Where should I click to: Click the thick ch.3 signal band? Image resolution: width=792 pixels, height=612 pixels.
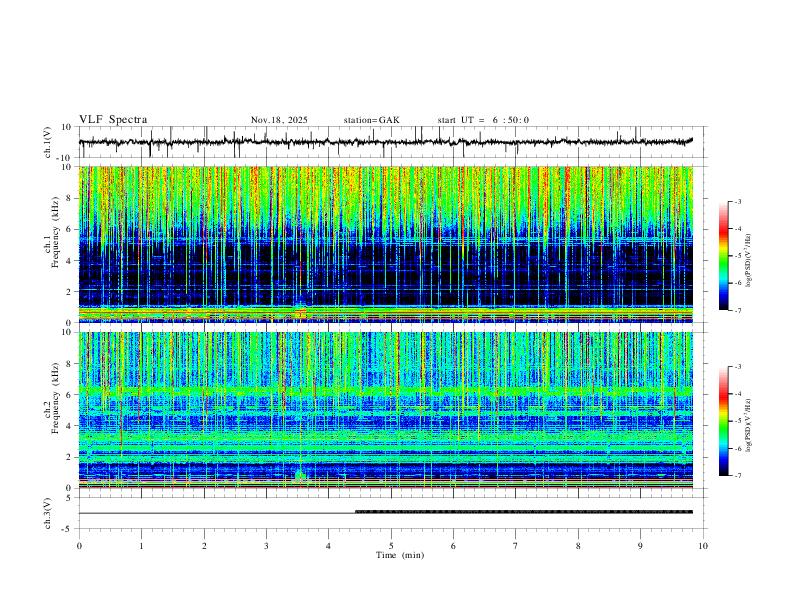(x=524, y=512)
